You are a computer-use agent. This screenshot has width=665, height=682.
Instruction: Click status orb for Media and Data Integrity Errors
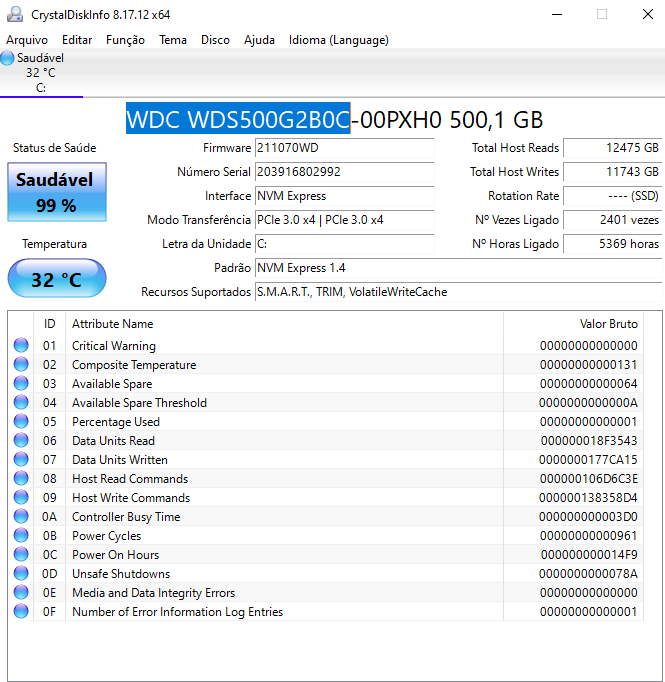click(x=21, y=592)
